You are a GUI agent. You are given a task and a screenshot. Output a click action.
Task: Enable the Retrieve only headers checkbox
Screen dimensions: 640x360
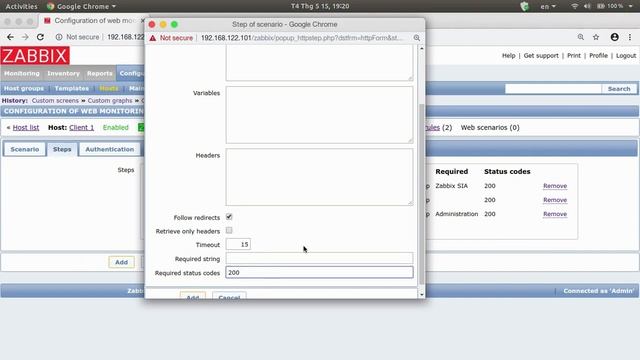click(x=229, y=231)
